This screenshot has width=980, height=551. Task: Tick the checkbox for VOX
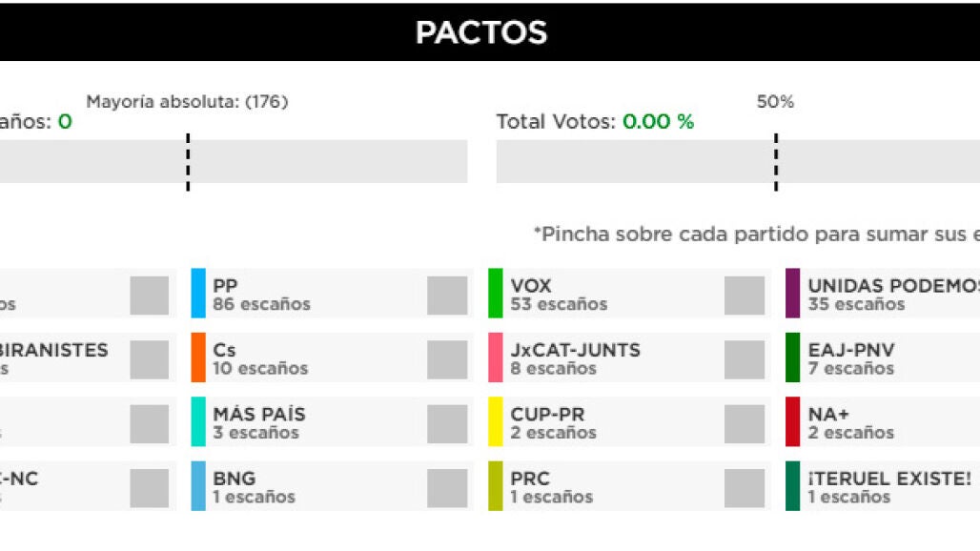pyautogui.click(x=745, y=295)
